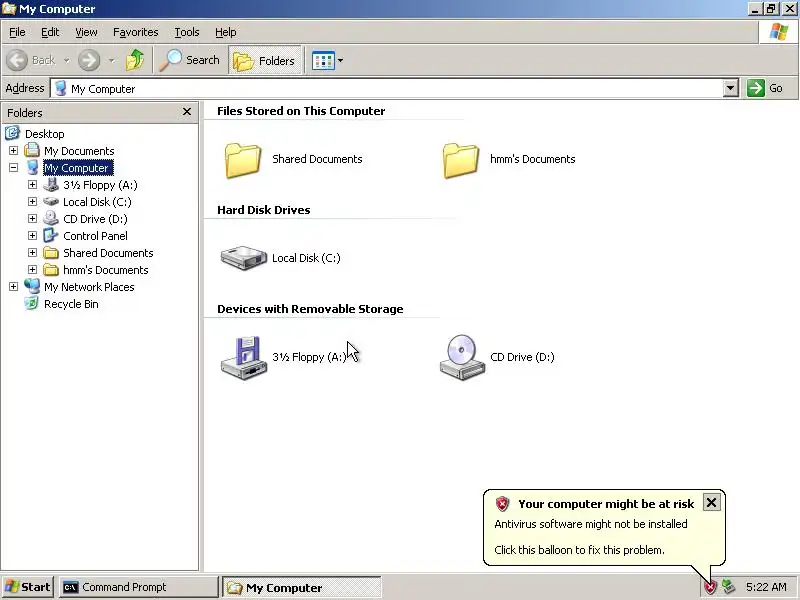The image size is (800, 600).
Task: Open the Back history dropdown arrow
Action: (x=67, y=60)
